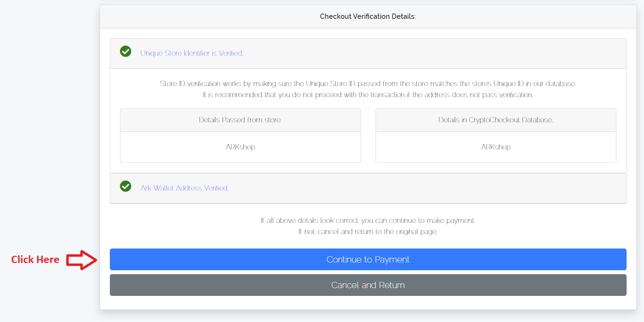Select the 'Details in CryptoCheckout Database.' column header
Image resolution: width=644 pixels, height=322 pixels.
point(495,120)
